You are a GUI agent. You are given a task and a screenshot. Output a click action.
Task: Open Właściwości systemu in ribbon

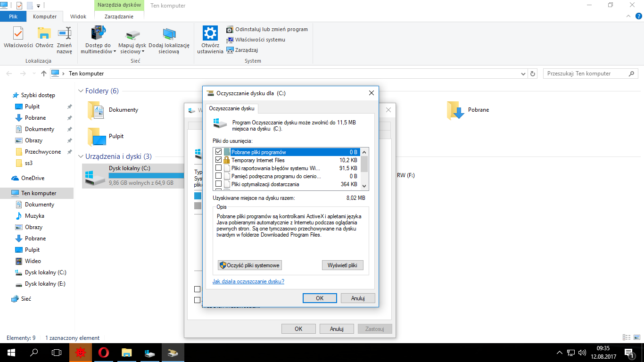[256, 40]
